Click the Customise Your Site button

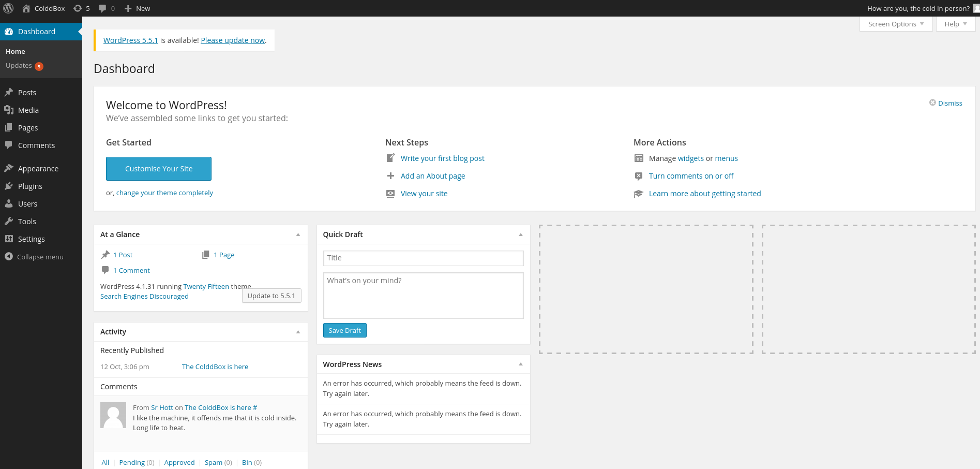tap(159, 169)
